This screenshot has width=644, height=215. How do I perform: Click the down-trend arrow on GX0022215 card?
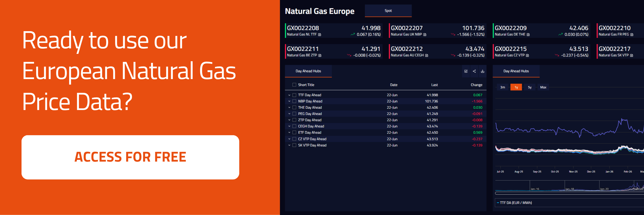[x=557, y=55]
